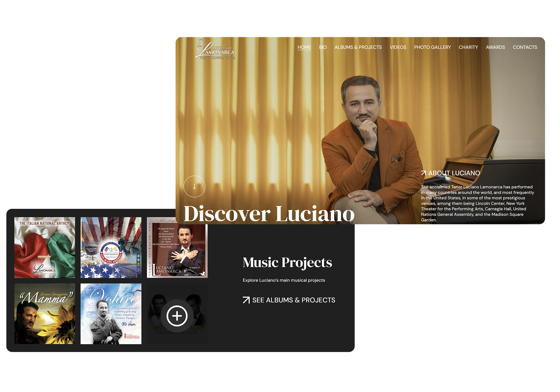Navigate to Videos section
The width and height of the screenshot is (560, 392).
(398, 47)
